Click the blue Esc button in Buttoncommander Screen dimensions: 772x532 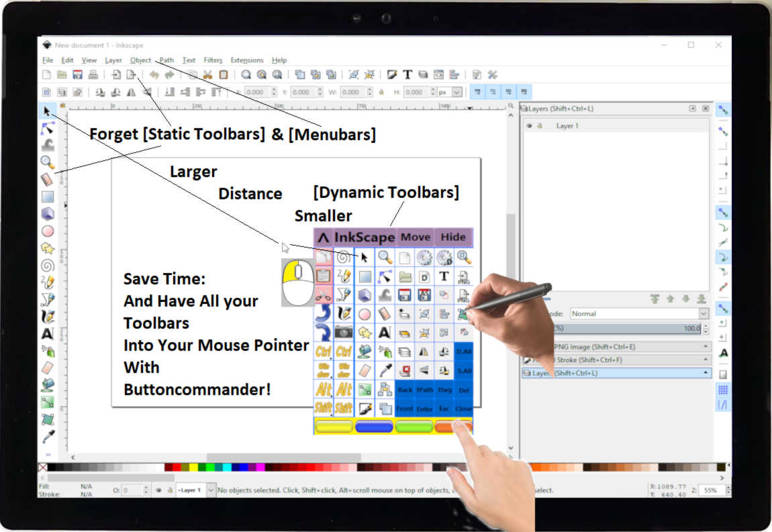(444, 409)
